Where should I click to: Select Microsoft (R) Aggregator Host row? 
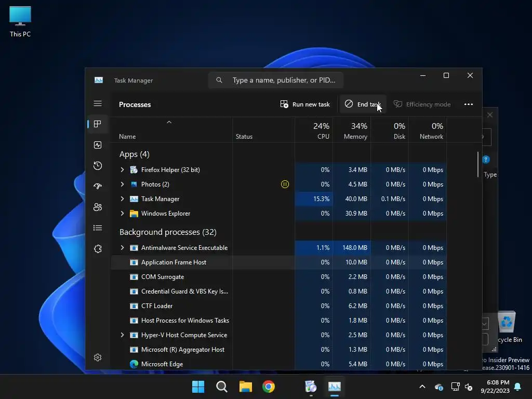279,350
